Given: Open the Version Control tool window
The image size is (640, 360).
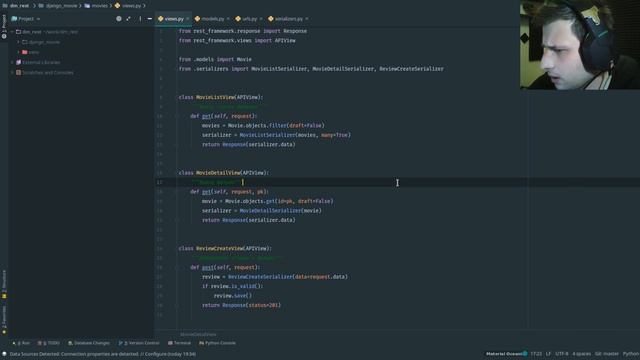Looking at the screenshot, I should click(x=139, y=343).
